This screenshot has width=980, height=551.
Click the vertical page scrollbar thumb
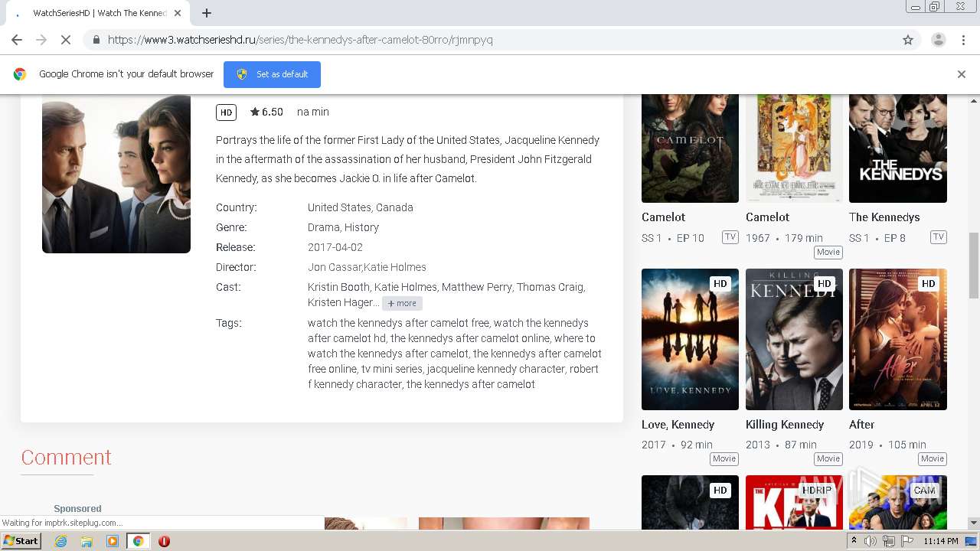(x=974, y=266)
